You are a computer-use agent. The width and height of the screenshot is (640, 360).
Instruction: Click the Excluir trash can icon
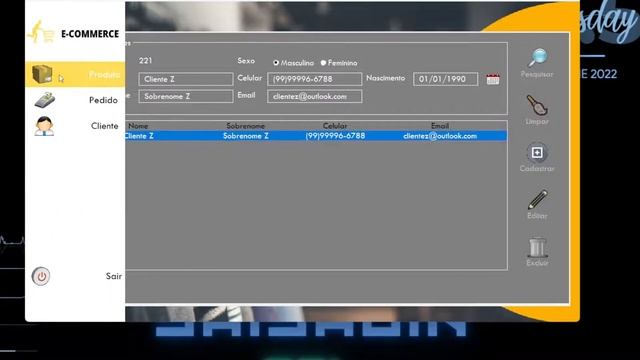(537, 247)
